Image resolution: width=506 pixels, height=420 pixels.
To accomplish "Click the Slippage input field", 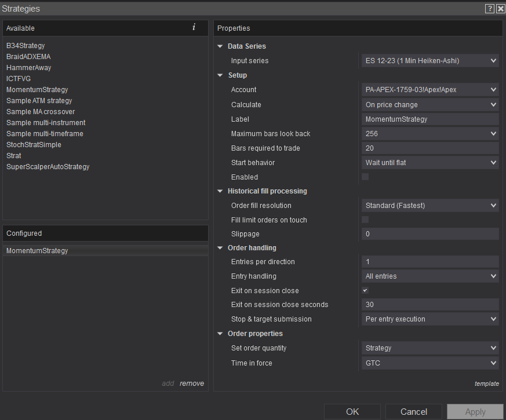I will (429, 233).
